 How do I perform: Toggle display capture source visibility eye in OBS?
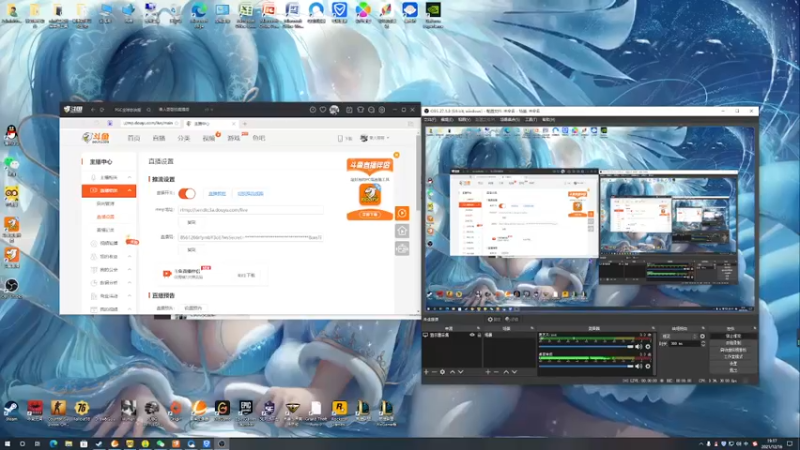[x=472, y=335]
